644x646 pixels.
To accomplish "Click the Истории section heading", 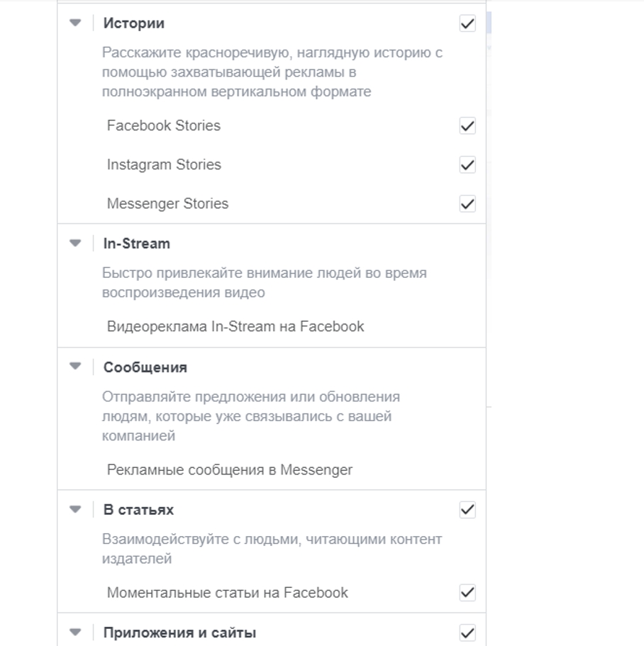I will [x=134, y=23].
